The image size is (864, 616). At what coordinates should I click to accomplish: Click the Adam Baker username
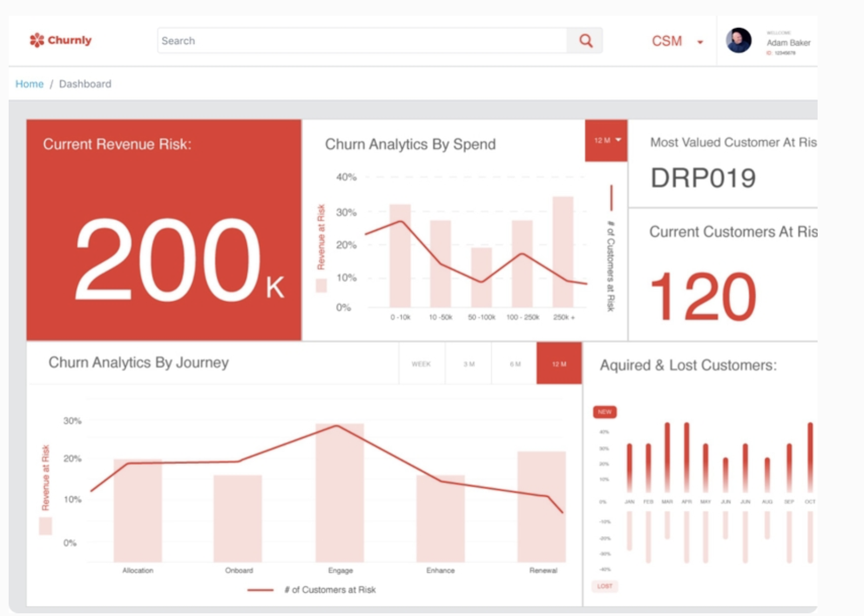[788, 43]
